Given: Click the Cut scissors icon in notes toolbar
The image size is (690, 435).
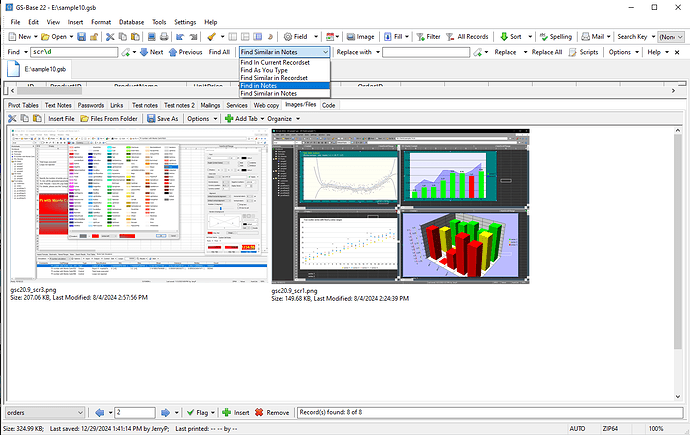Looking at the screenshot, I should point(12,119).
